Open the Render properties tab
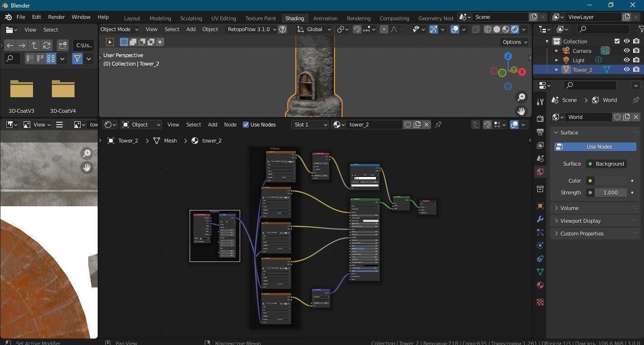This screenshot has height=345, width=644. click(540, 118)
